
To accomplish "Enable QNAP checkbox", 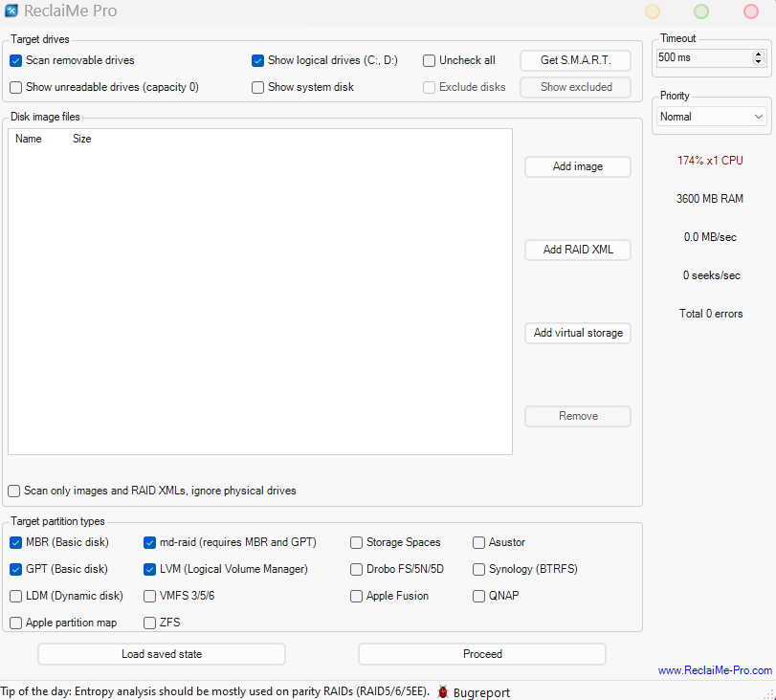I will (478, 596).
